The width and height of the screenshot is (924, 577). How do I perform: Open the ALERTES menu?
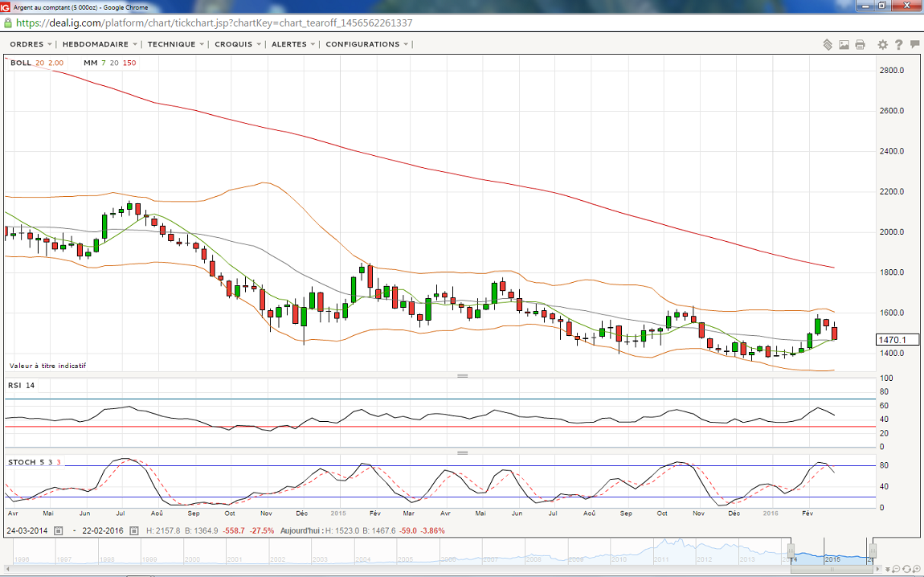pos(293,44)
